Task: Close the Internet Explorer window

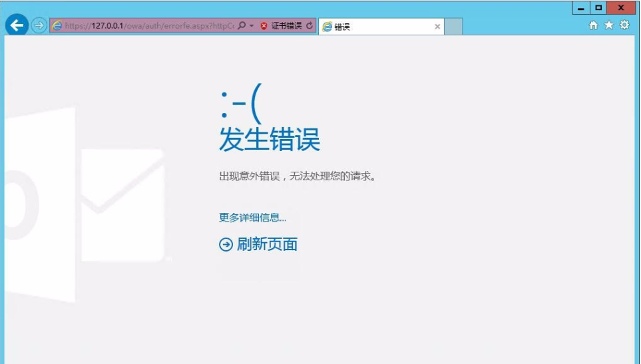Action: point(621,8)
